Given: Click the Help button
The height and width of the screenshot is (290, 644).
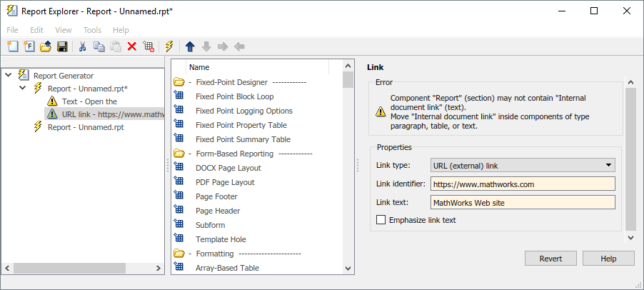Looking at the screenshot, I should [x=608, y=259].
